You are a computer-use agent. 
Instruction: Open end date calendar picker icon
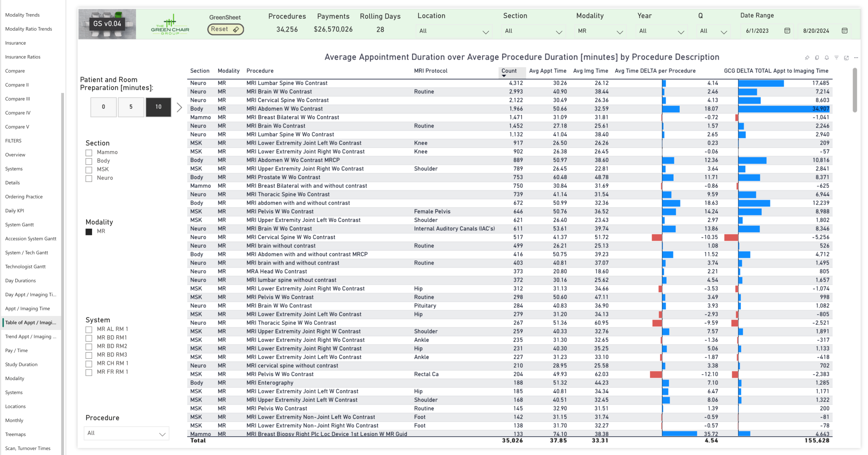coord(844,31)
